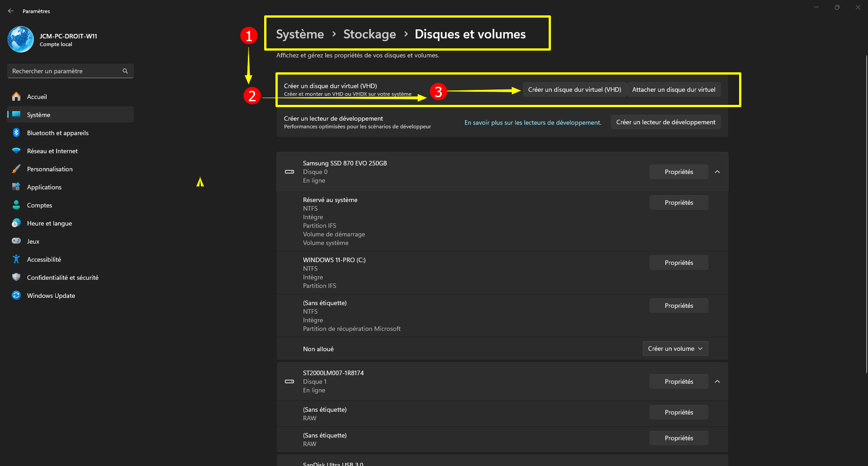Image resolution: width=868 pixels, height=466 pixels.
Task: Click the Accessibilité figure icon
Action: 16,259
